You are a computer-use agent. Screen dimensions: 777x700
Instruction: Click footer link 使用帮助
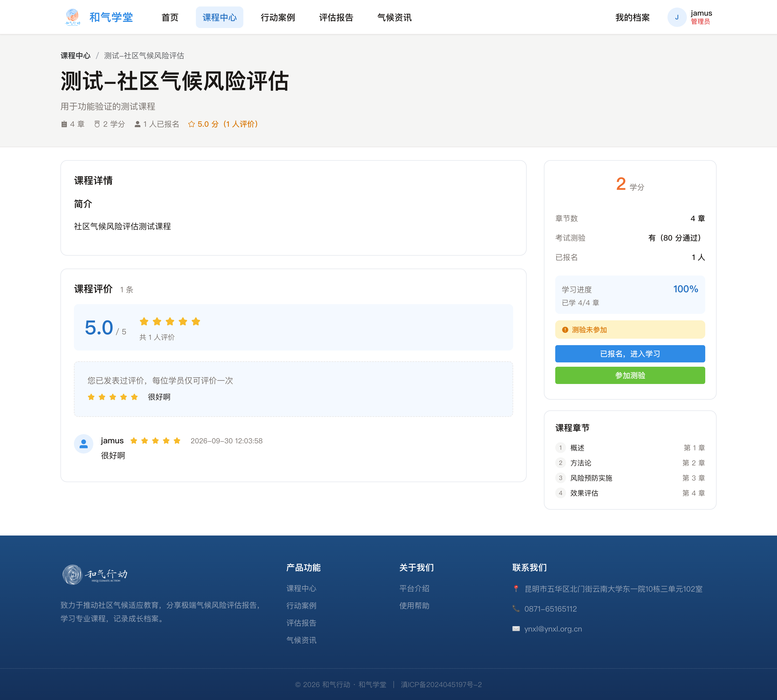(414, 605)
